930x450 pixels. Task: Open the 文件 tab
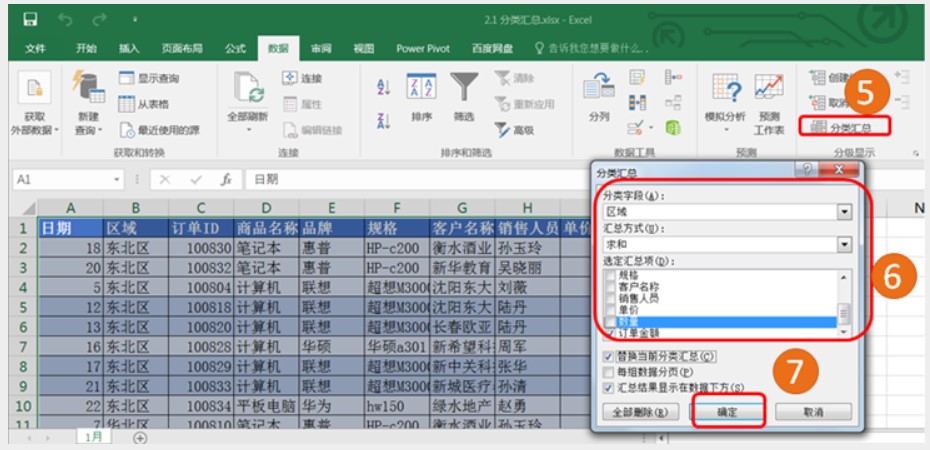click(35, 49)
